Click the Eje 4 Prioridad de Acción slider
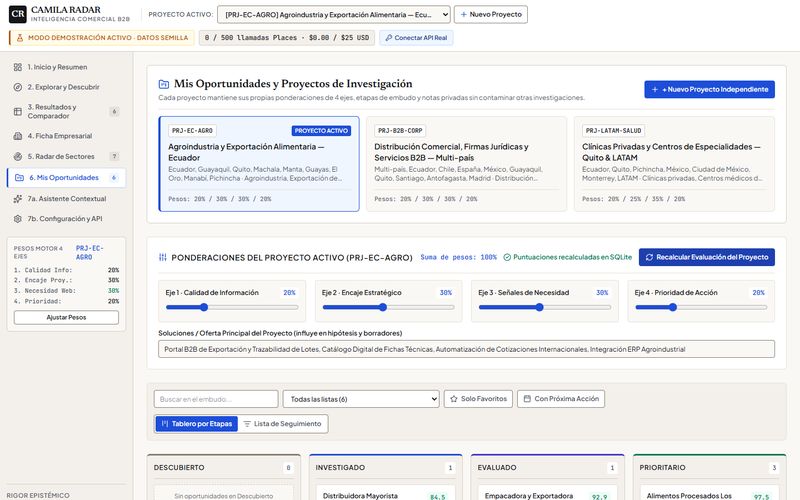The height and width of the screenshot is (500, 800). [701, 307]
